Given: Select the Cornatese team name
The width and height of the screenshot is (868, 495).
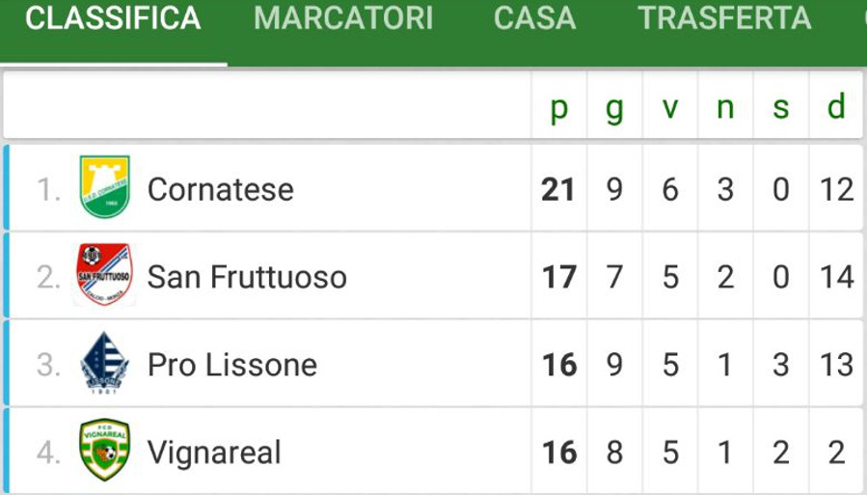Looking at the screenshot, I should [220, 189].
